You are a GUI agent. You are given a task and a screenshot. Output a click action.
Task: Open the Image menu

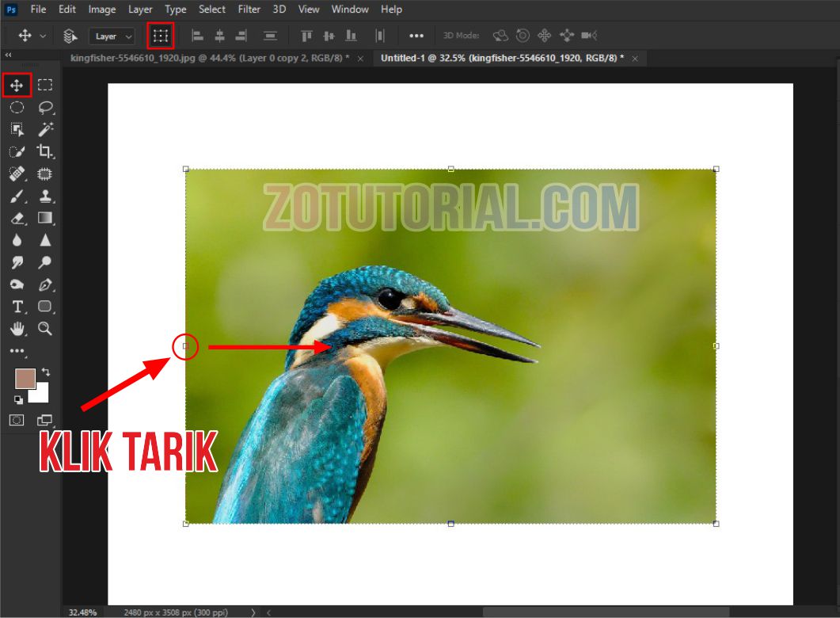click(102, 10)
